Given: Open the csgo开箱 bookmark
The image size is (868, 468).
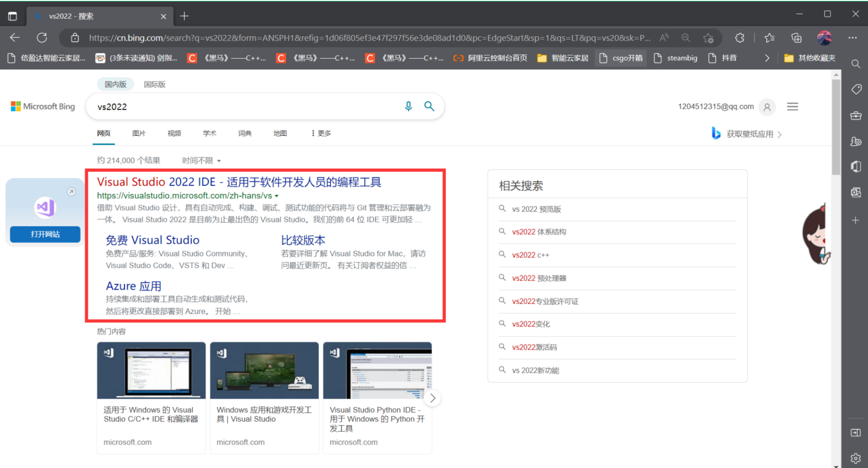Looking at the screenshot, I should [x=621, y=58].
